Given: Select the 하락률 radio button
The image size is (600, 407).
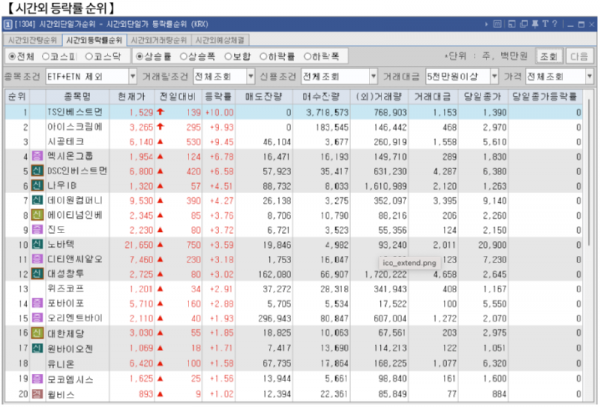Looking at the screenshot, I should (x=263, y=57).
